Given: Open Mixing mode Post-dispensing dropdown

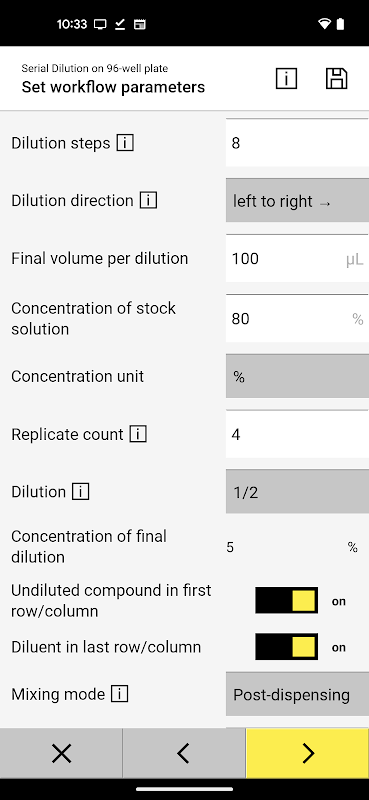Looking at the screenshot, I should 298,694.
